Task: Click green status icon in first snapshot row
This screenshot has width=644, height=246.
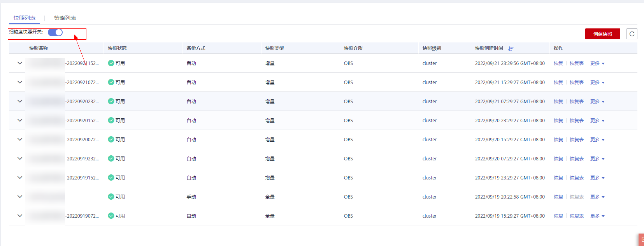Action: coord(111,63)
